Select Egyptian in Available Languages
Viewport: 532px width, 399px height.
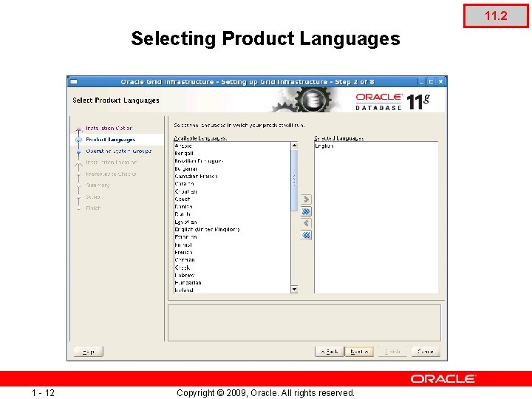coord(232,222)
